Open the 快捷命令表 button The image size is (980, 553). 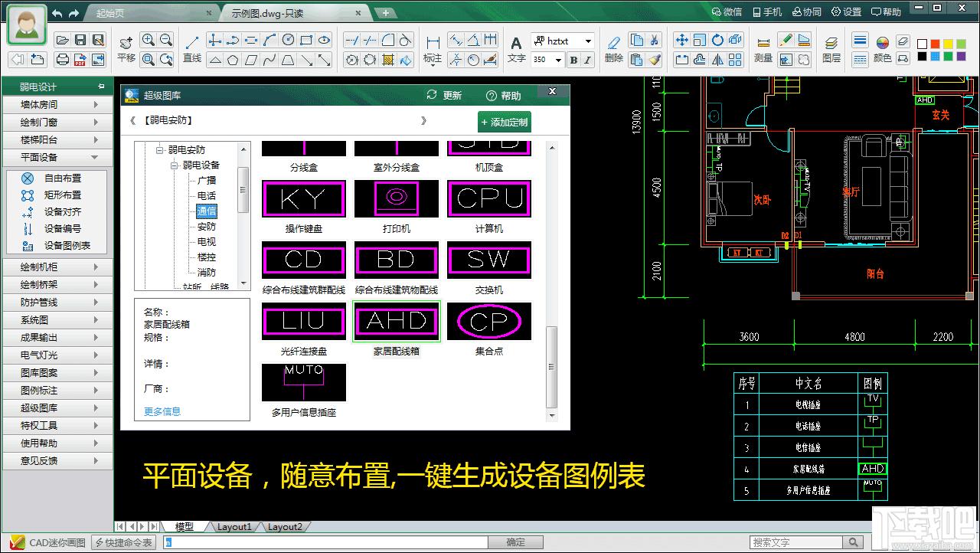123,542
